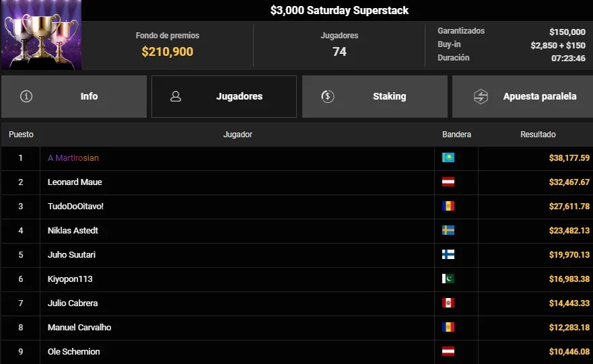Click the info circle icon on Info tab
This screenshot has width=593, height=364.
[26, 96]
